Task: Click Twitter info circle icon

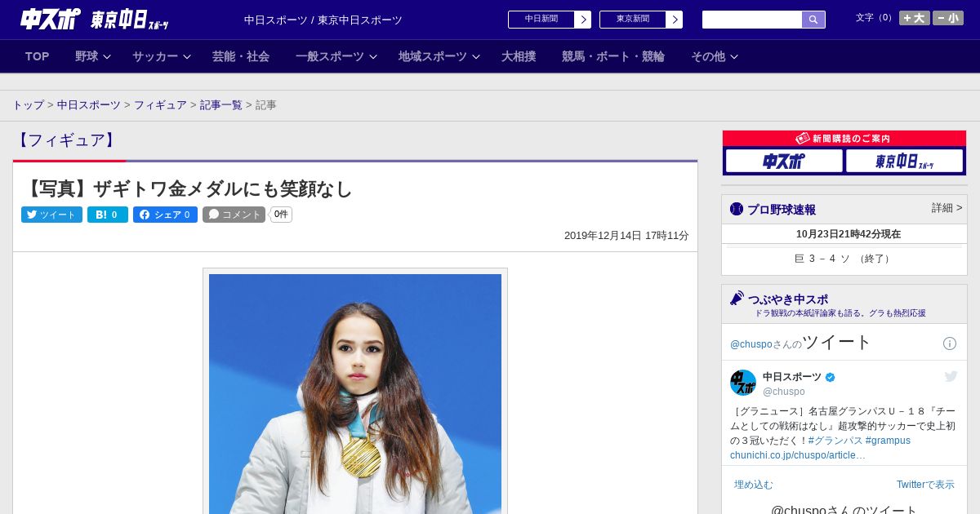Action: click(950, 343)
